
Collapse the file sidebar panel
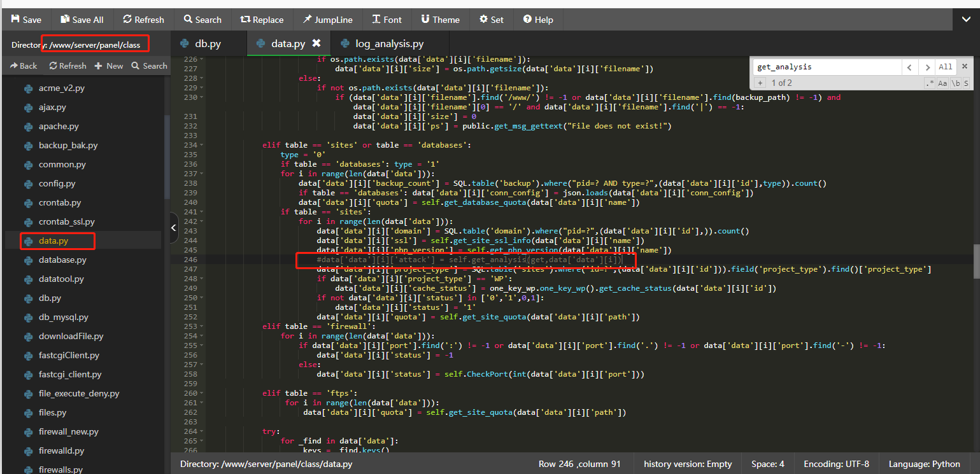tap(174, 228)
